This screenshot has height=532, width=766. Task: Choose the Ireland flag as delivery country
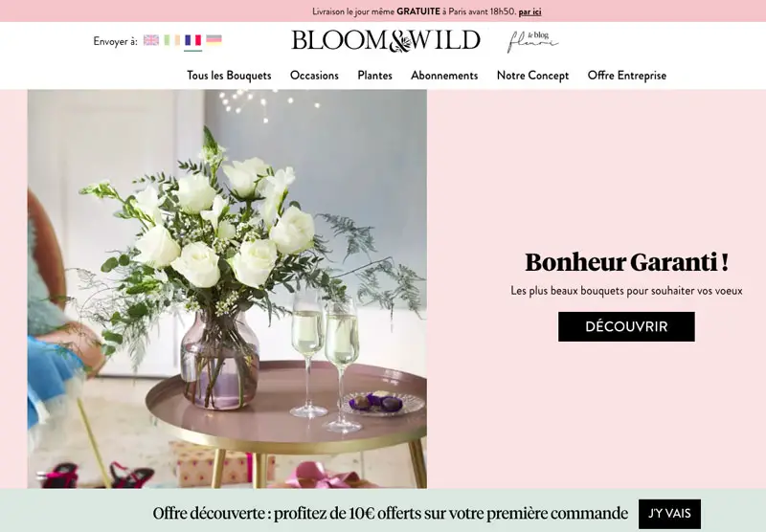tap(172, 40)
